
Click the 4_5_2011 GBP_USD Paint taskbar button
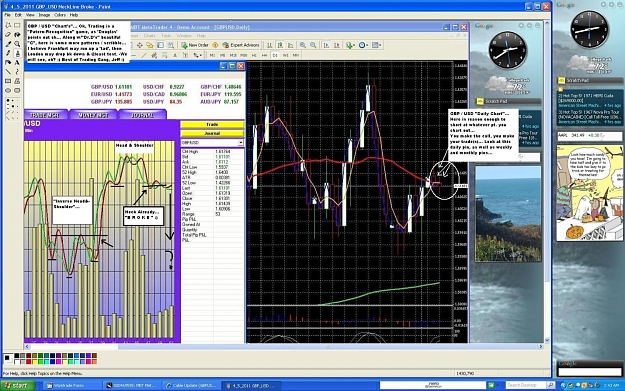251,385
